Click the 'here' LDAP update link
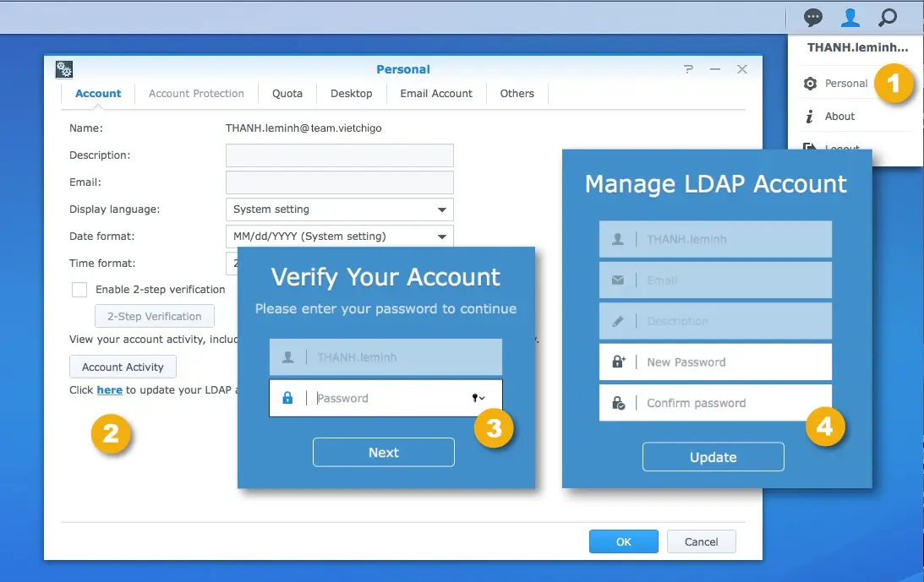This screenshot has height=582, width=924. click(110, 390)
